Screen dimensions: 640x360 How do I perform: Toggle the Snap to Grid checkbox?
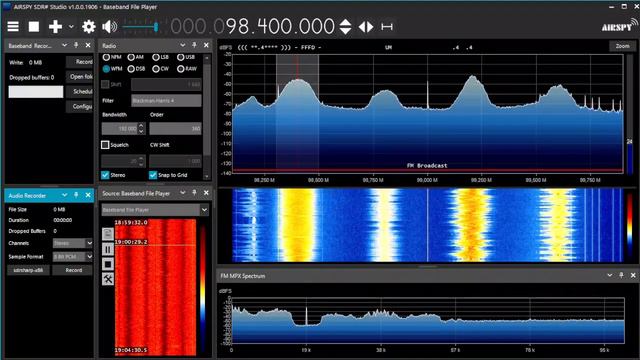tap(153, 175)
